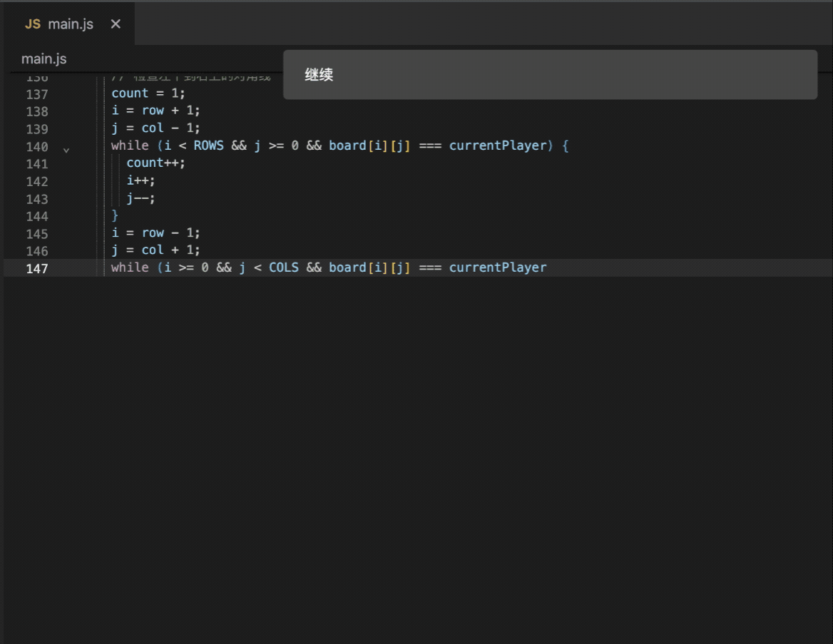Click line number 140 in gutter
This screenshot has width=833, height=644.
coord(36,147)
